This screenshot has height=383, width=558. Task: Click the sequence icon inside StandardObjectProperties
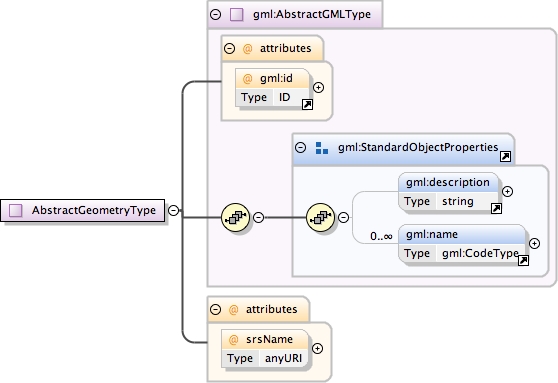(x=320, y=217)
